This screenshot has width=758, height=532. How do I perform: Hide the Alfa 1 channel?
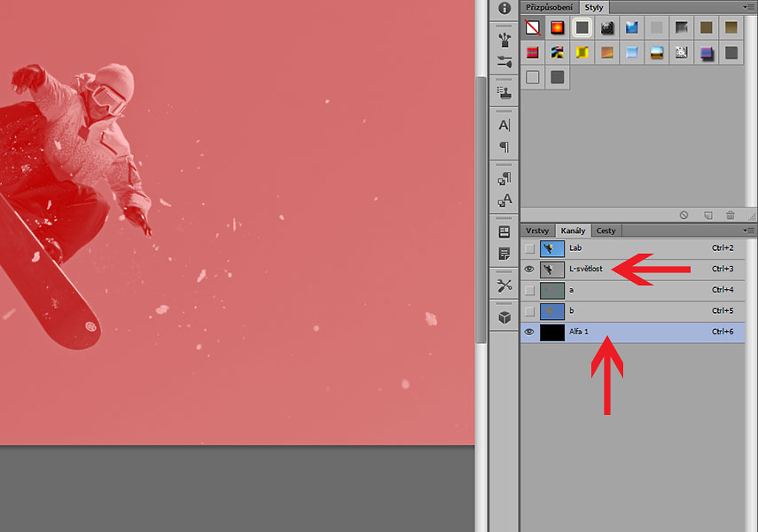coord(530,332)
